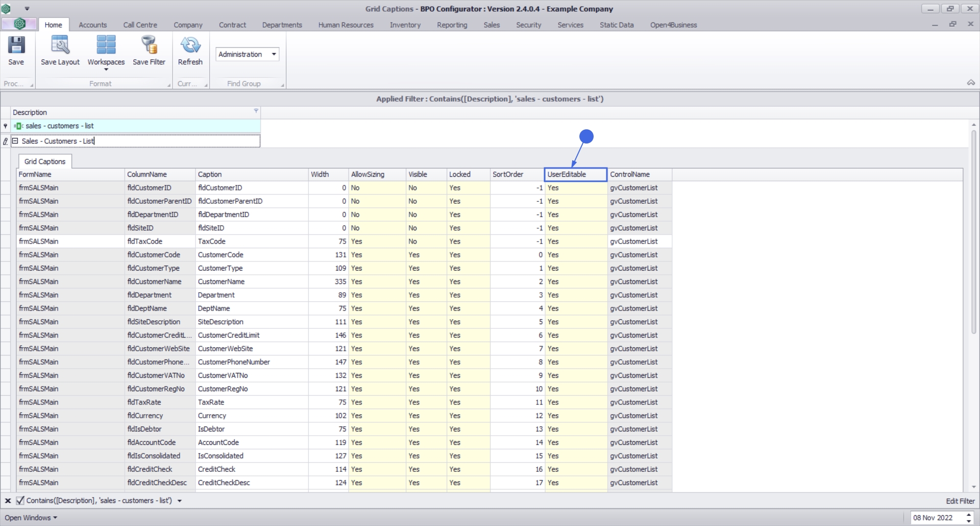
Task: Uncheck the active filter checkbox
Action: pyautogui.click(x=20, y=501)
